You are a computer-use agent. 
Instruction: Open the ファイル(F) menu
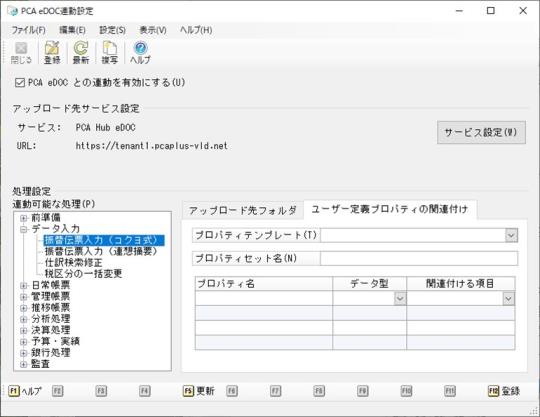[29, 30]
